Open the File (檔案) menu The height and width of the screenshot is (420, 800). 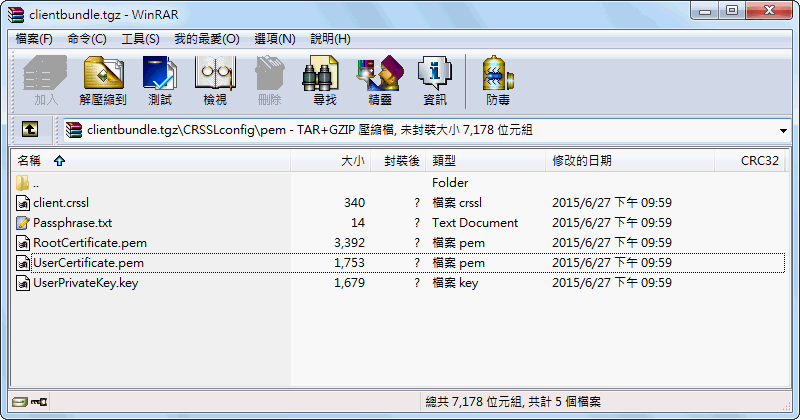[34, 39]
